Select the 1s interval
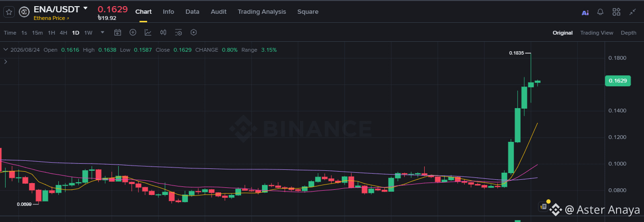This screenshot has width=644, height=222. tap(24, 33)
